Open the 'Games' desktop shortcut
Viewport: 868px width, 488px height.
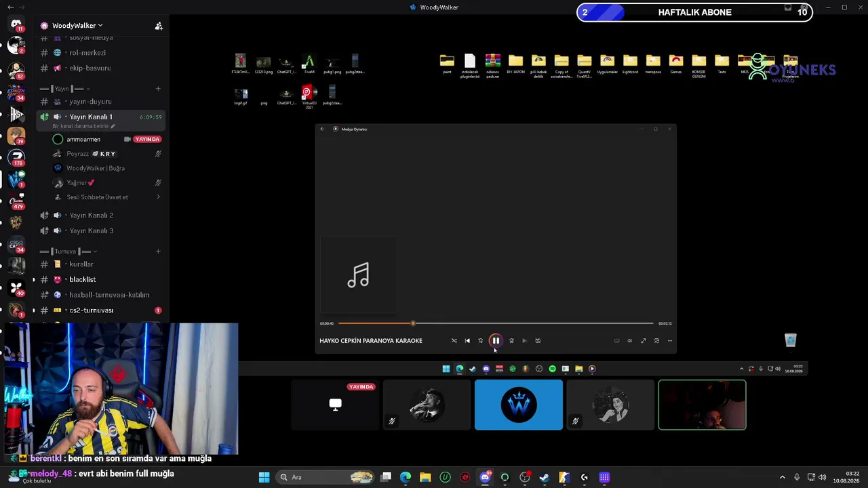tap(676, 64)
